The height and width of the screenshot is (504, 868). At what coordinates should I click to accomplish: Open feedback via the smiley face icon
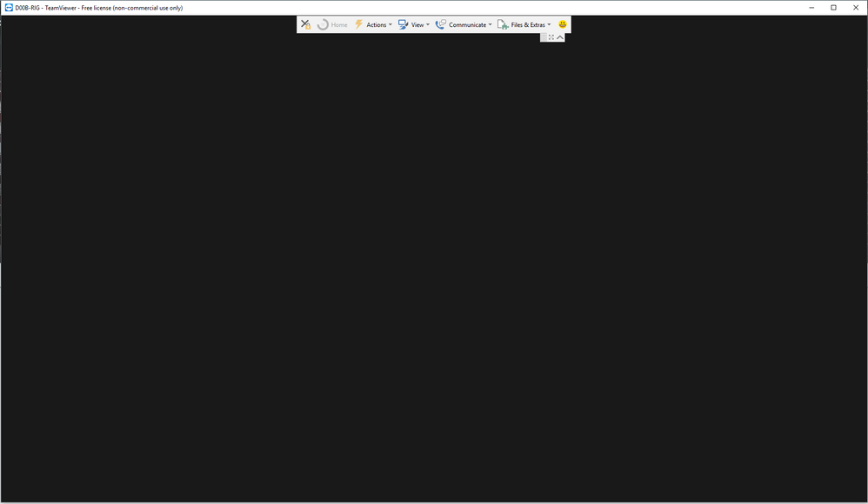point(562,24)
